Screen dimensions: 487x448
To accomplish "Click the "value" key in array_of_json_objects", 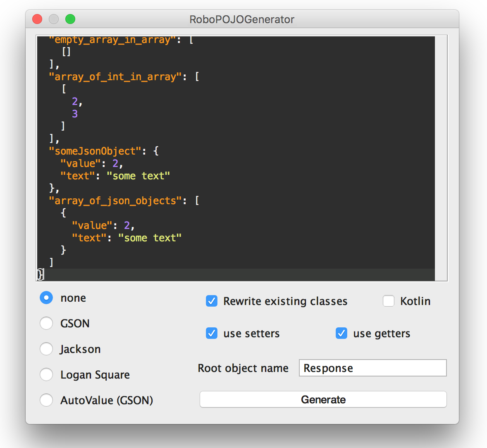I will point(93,226).
